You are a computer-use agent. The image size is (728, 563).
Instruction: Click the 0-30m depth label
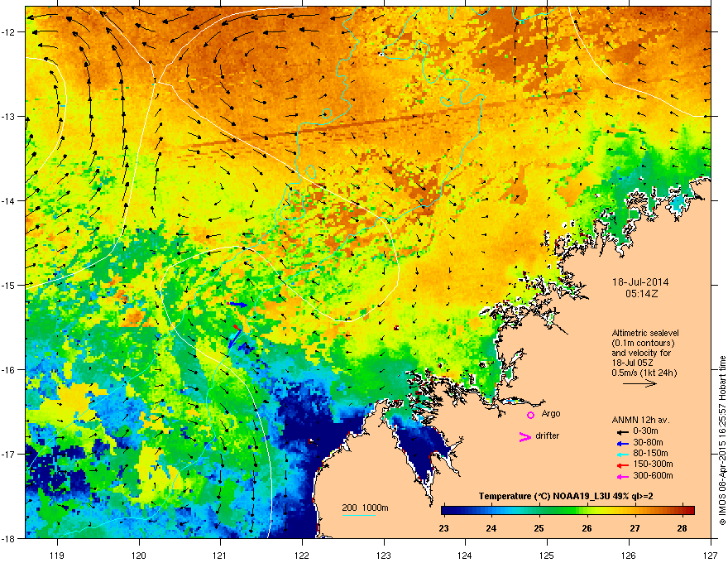click(x=645, y=431)
